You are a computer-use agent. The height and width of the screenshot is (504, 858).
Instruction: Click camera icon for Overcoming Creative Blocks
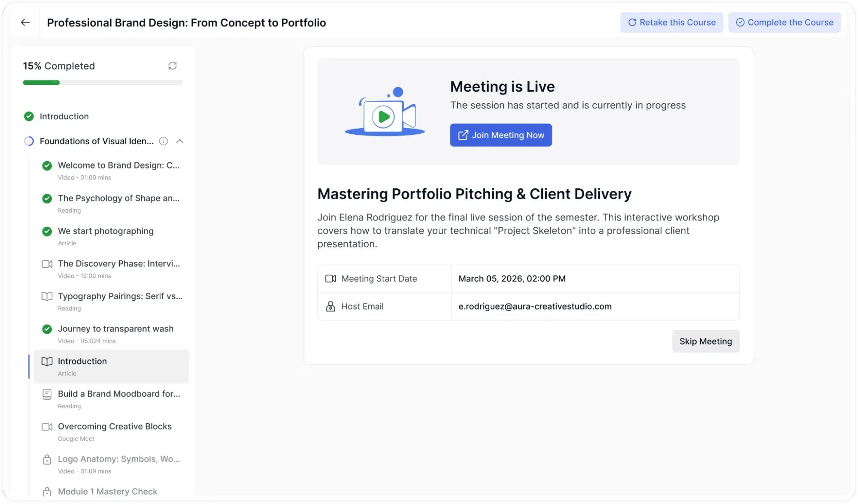47,427
